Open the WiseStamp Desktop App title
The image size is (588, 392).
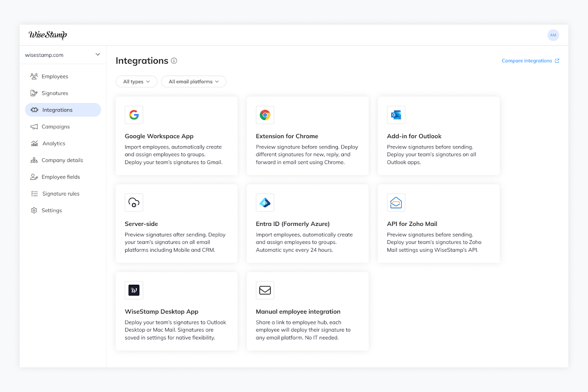(161, 312)
